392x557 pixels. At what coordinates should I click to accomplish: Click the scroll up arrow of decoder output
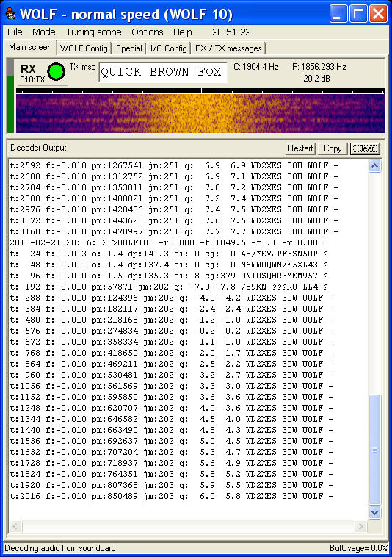pyautogui.click(x=375, y=165)
